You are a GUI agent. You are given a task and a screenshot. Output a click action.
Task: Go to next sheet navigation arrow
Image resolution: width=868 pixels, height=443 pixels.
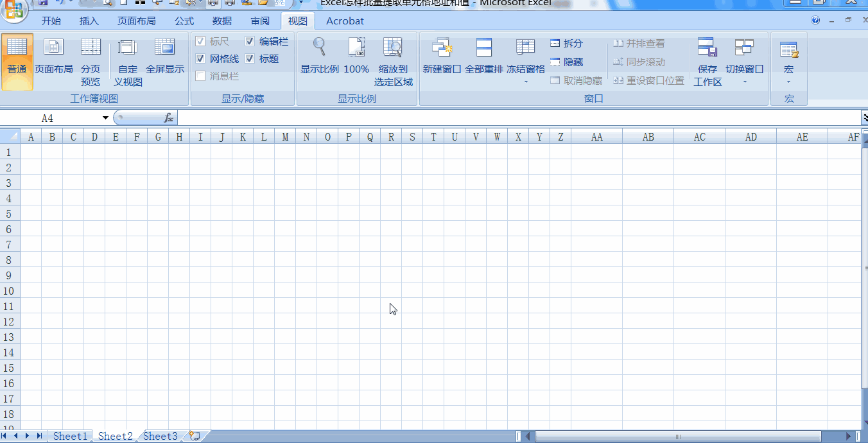click(x=28, y=436)
